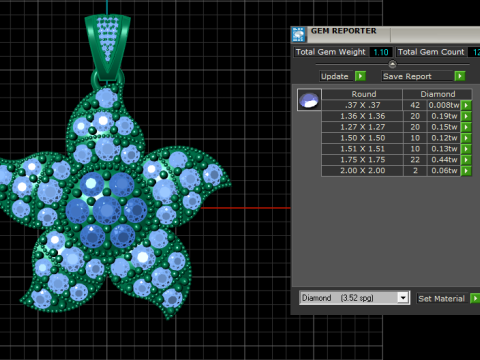The height and width of the screenshot is (360, 480).
Task: Click the count 22 cell
Action: click(x=415, y=160)
